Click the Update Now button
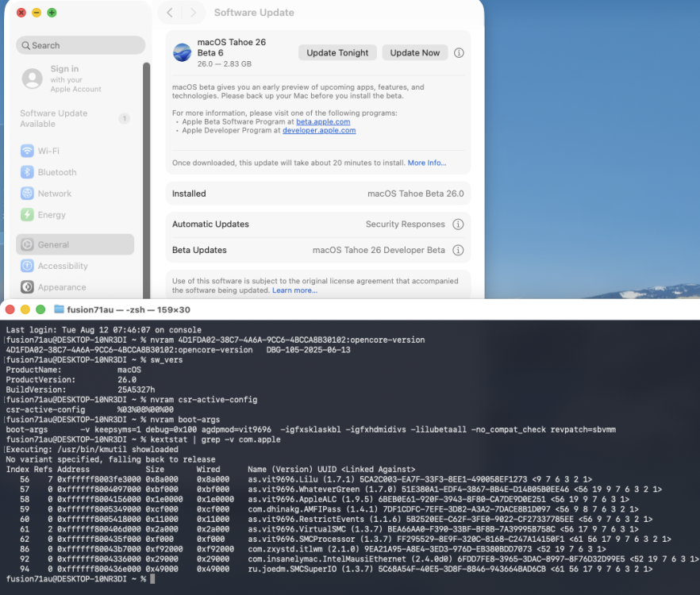700x595 pixels. tap(415, 52)
